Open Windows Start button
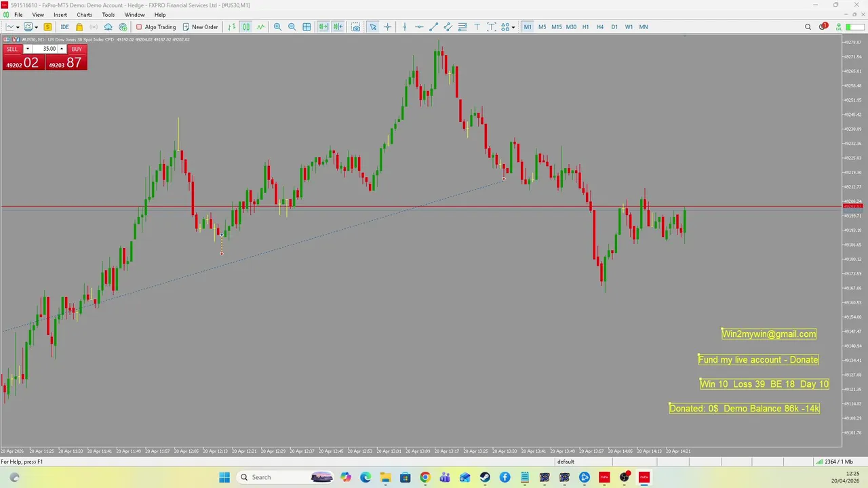 224,477
